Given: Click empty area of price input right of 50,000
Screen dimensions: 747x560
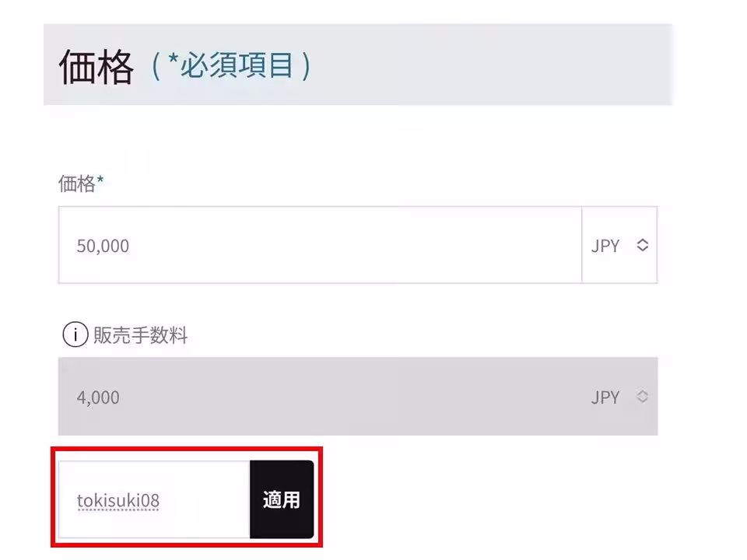Looking at the screenshot, I should click(355, 245).
